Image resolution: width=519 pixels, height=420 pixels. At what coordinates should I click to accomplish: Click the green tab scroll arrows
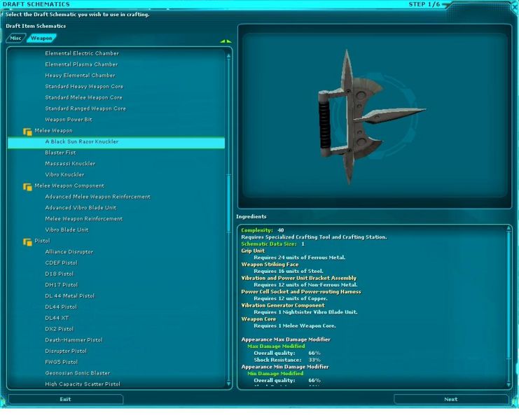coord(226,41)
